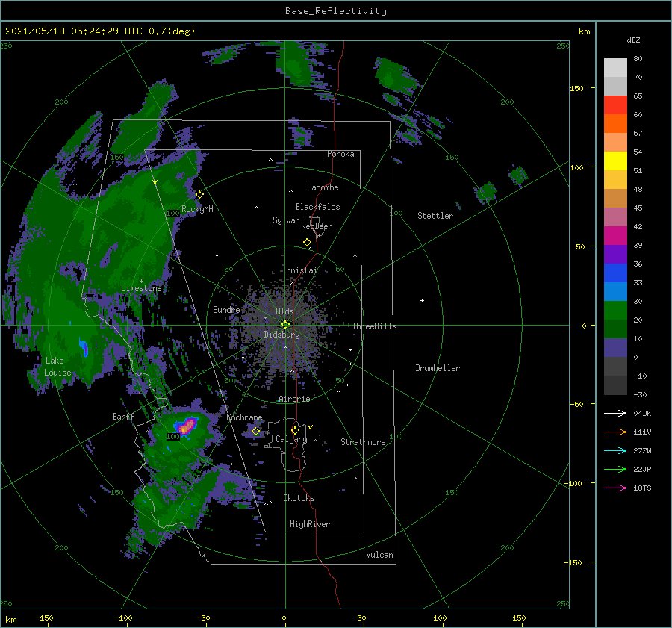
Task: Click the Lake Louise label
Action: pyautogui.click(x=57, y=367)
